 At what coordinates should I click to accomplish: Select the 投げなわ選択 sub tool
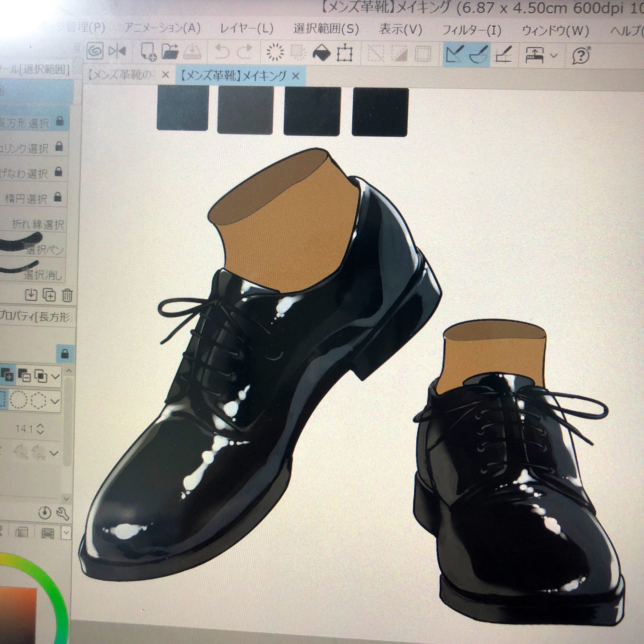(33, 173)
